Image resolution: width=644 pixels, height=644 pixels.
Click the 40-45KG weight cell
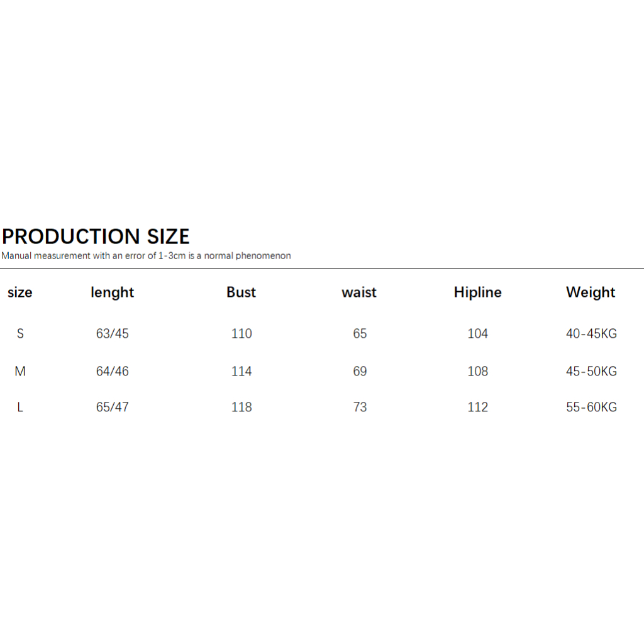[x=591, y=334]
